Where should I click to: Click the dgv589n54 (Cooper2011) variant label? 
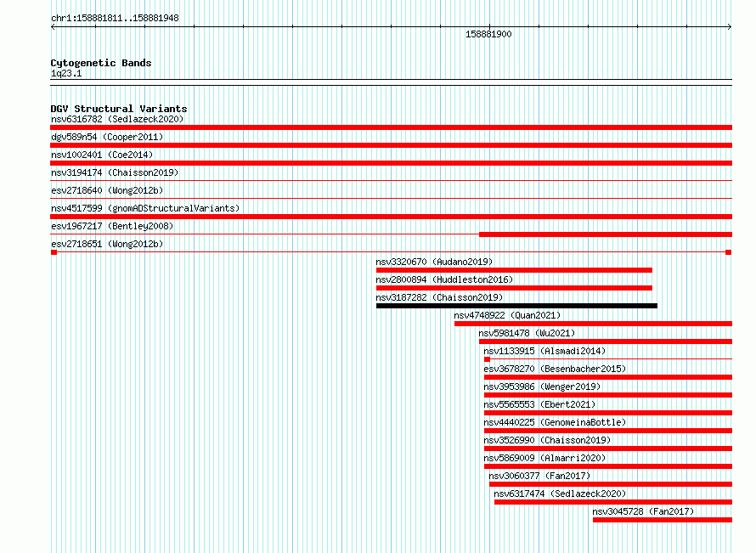[x=107, y=137]
